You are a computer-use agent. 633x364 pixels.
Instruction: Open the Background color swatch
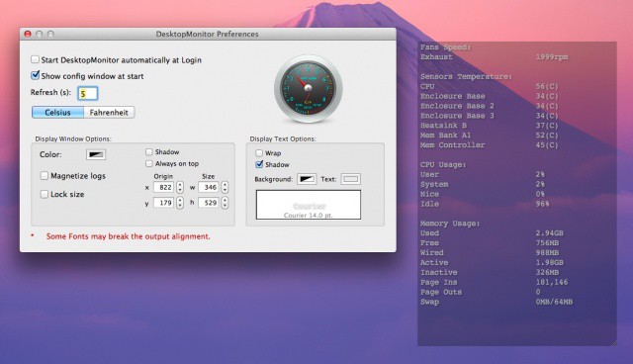[x=307, y=179]
